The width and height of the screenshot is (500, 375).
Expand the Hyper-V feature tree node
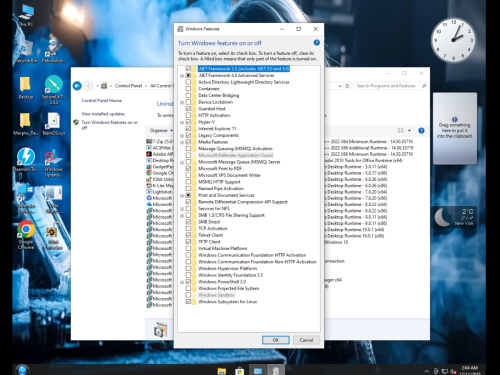tap(182, 122)
